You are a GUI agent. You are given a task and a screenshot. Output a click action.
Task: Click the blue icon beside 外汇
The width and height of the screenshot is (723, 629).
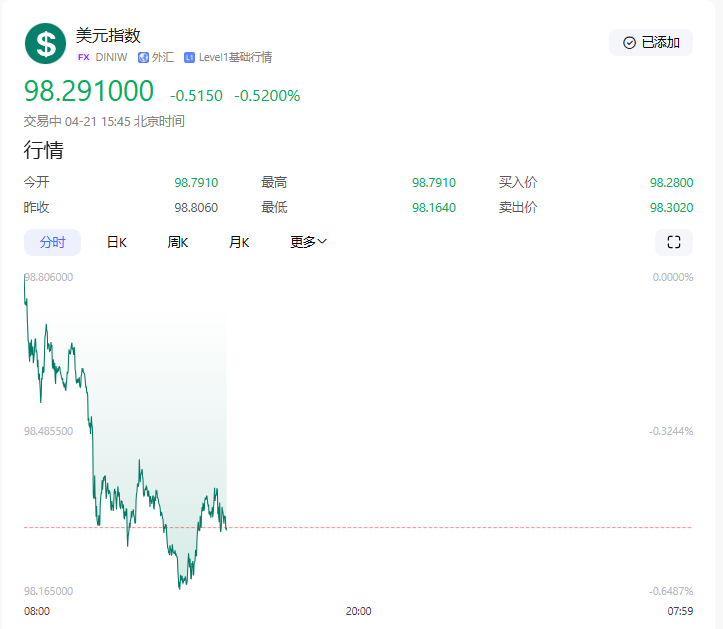pyautogui.click(x=143, y=57)
